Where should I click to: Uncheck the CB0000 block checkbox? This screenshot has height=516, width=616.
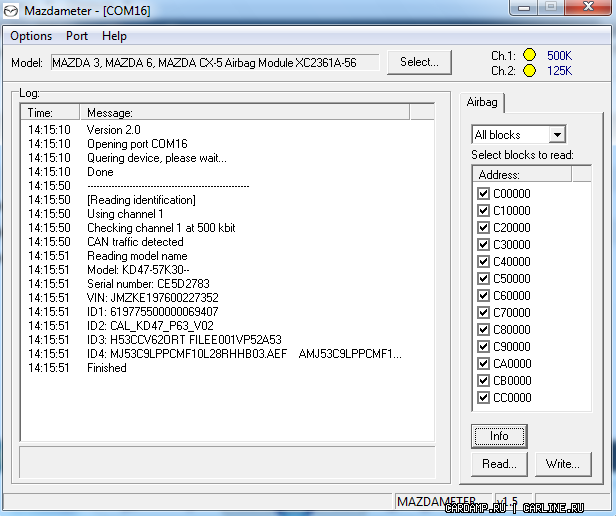(x=483, y=380)
